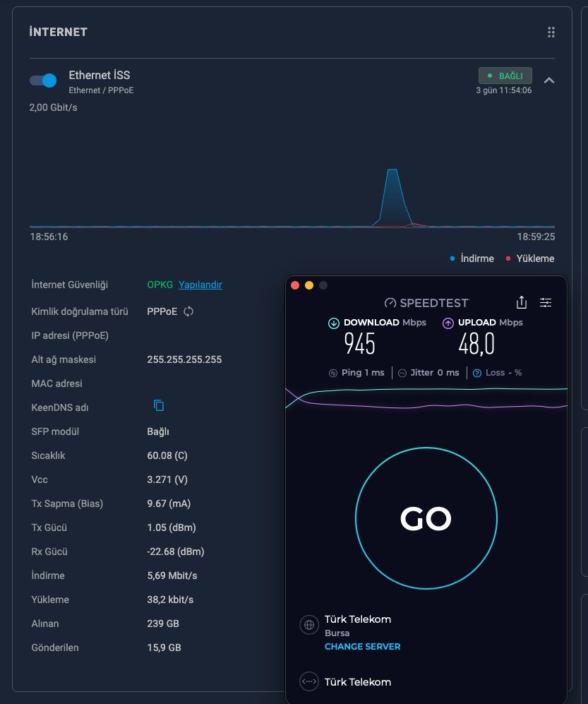Share the Speedtest result

522,302
